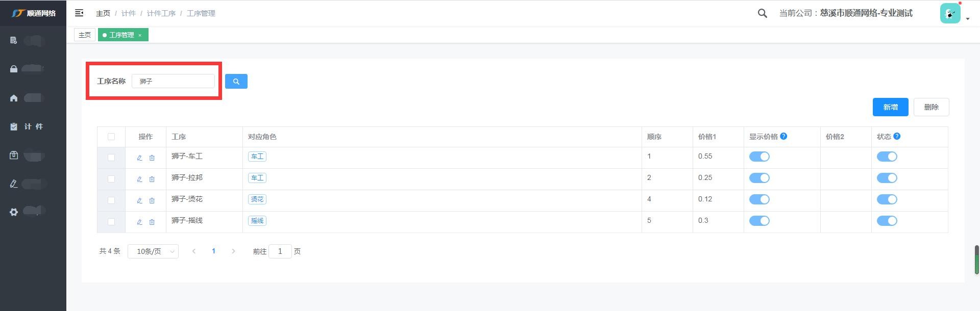Expand the 计件 sidebar menu
Screen dimensions: 980x311
[34, 126]
